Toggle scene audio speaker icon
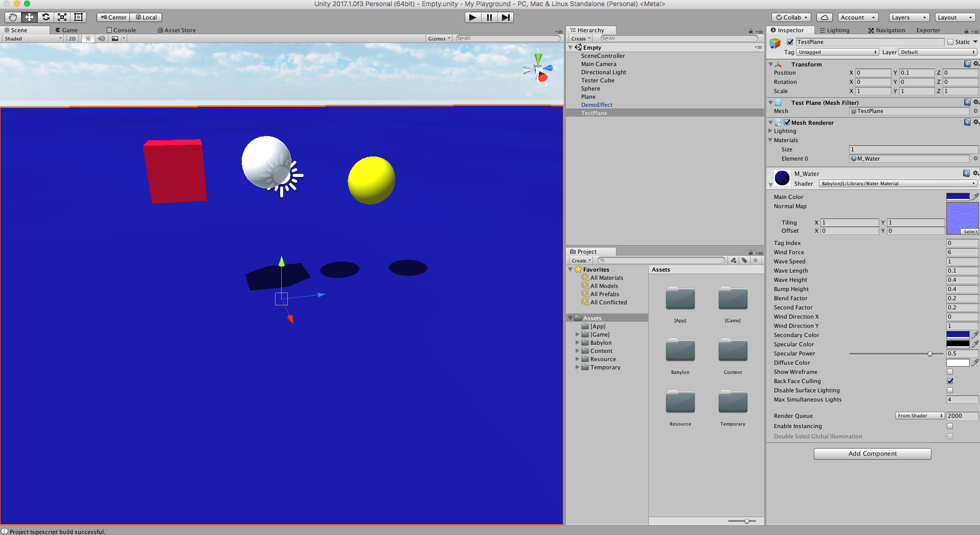This screenshot has width=980, height=535. point(101,39)
